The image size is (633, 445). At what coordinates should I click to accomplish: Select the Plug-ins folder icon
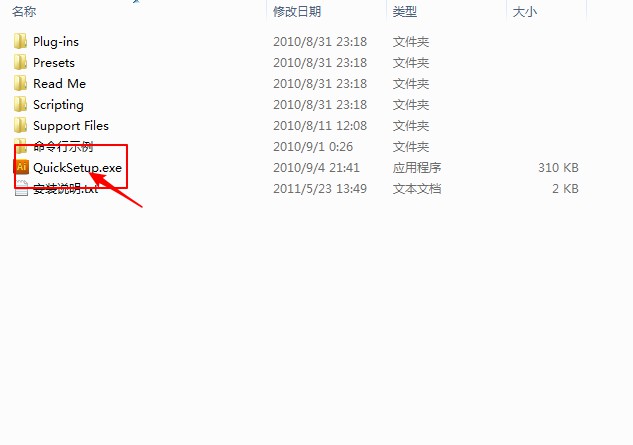click(20, 42)
